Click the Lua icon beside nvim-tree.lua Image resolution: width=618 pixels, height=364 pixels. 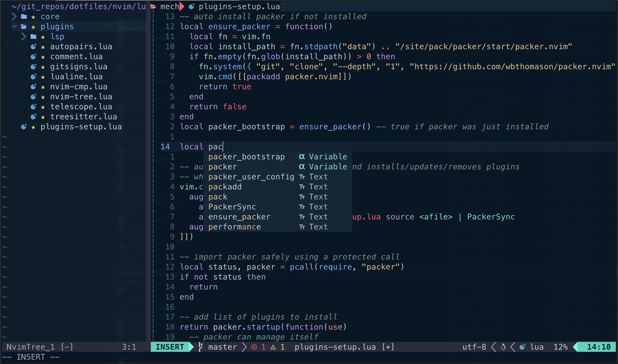click(x=33, y=97)
